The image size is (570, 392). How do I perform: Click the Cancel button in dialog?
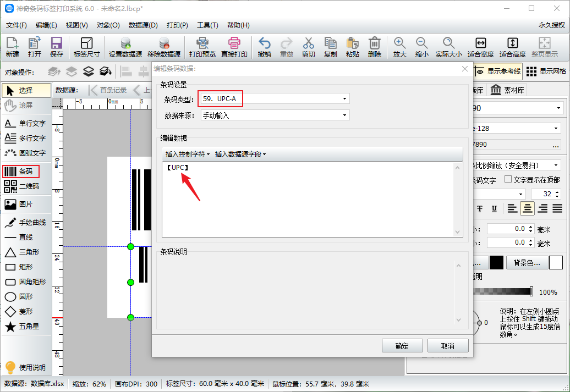pos(448,346)
